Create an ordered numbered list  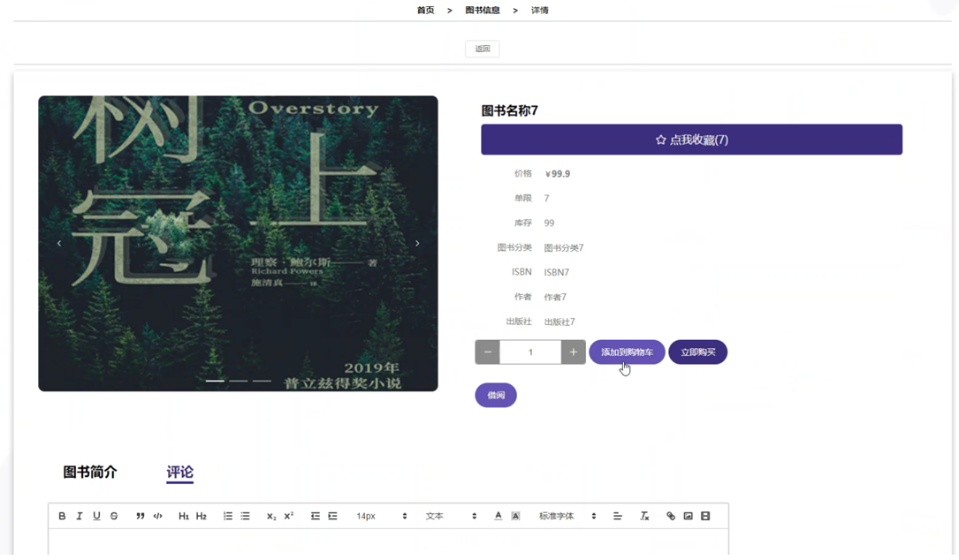click(227, 516)
